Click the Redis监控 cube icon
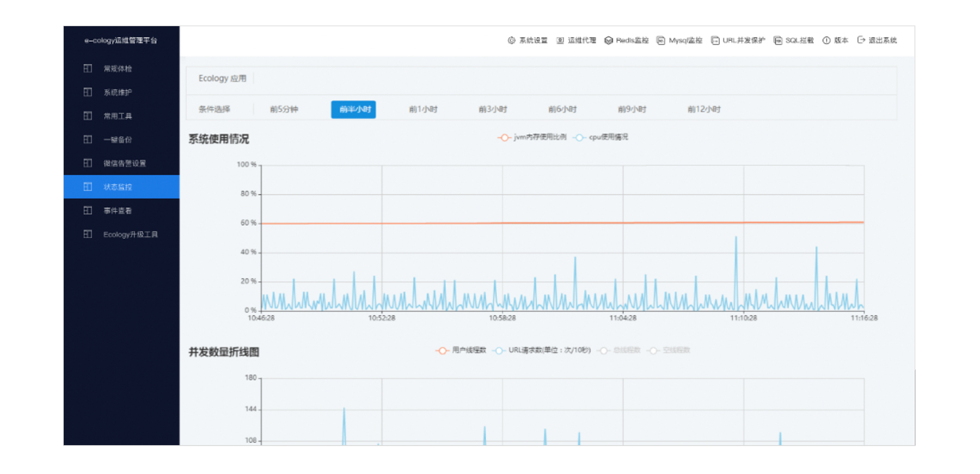The image size is (980, 474). tap(609, 40)
